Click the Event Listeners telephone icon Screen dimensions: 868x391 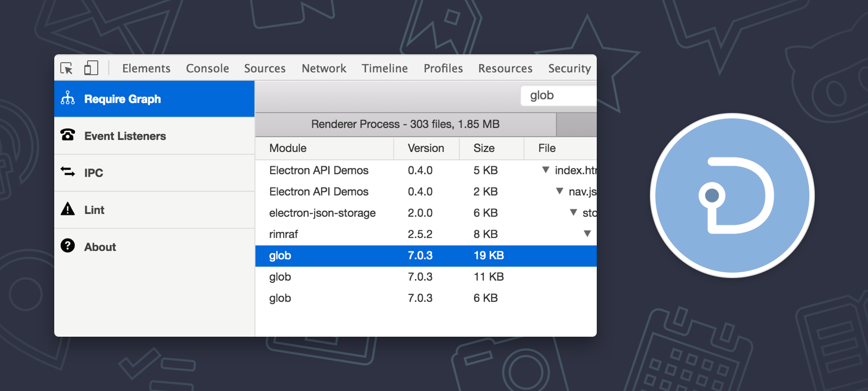(x=68, y=135)
